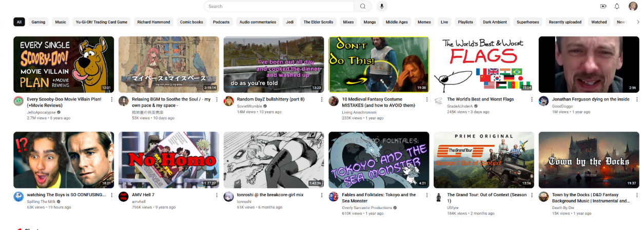Open Scooby-Doo Movie Villain Plan thumbnail

point(64,65)
